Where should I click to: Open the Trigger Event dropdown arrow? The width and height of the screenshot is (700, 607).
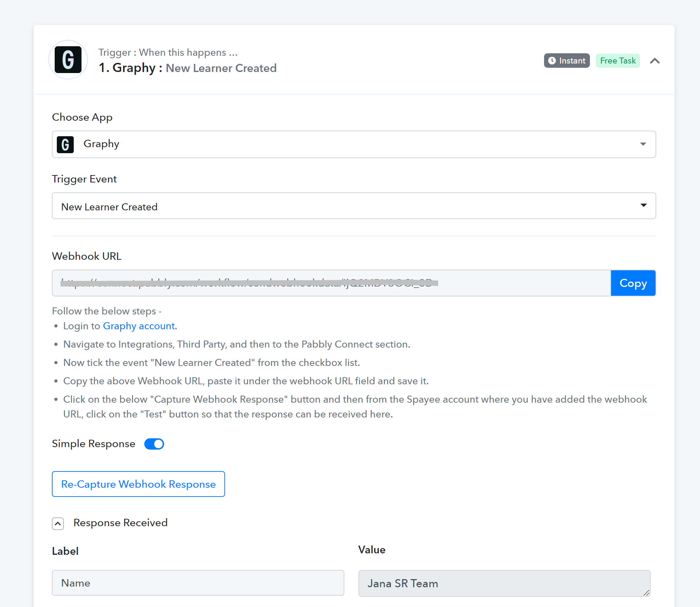[x=644, y=205]
